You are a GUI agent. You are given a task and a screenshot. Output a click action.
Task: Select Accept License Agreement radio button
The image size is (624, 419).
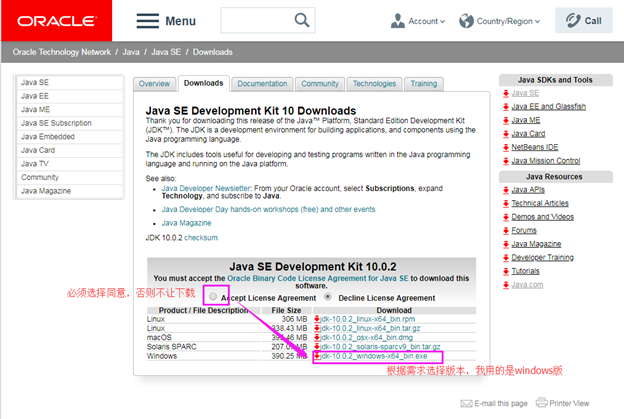(x=213, y=296)
